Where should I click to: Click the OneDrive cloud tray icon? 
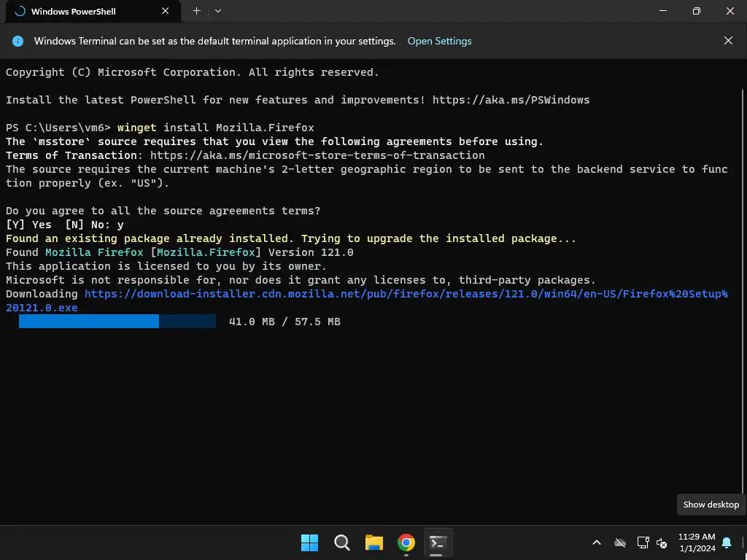[620, 542]
